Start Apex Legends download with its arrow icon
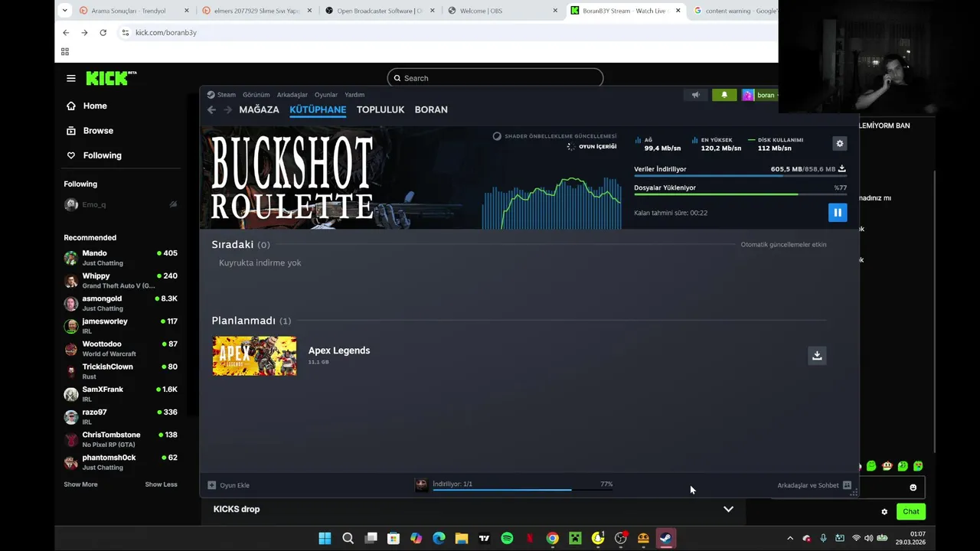The width and height of the screenshot is (980, 551). [x=817, y=356]
